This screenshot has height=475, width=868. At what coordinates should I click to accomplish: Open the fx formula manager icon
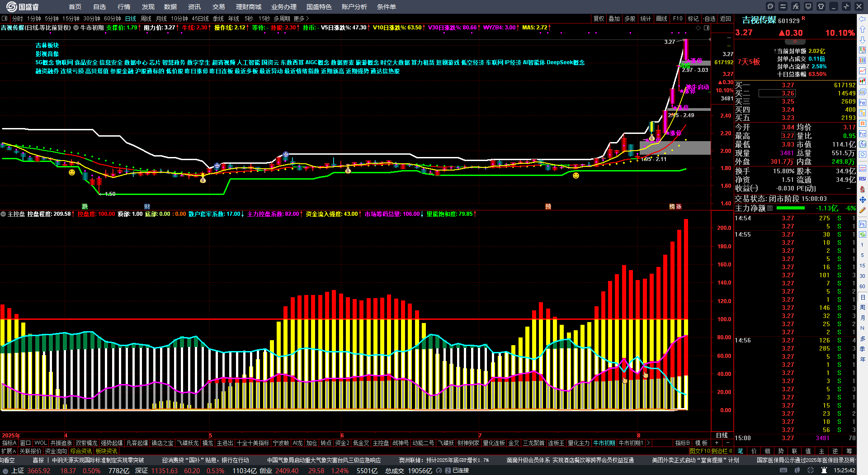796,6
